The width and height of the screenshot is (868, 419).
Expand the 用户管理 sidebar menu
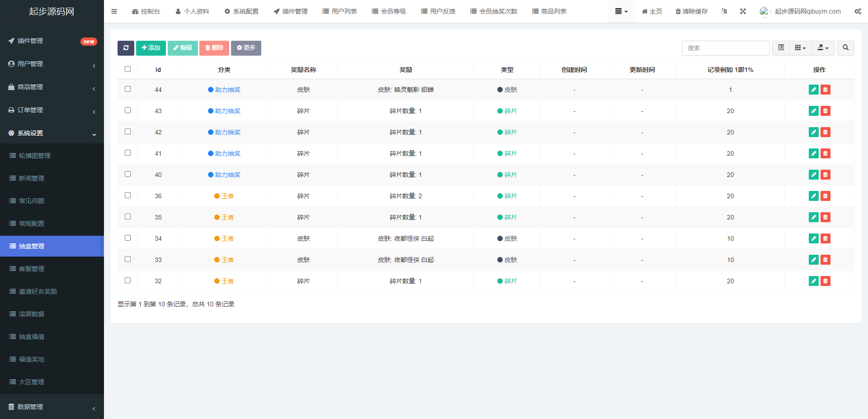coord(52,64)
